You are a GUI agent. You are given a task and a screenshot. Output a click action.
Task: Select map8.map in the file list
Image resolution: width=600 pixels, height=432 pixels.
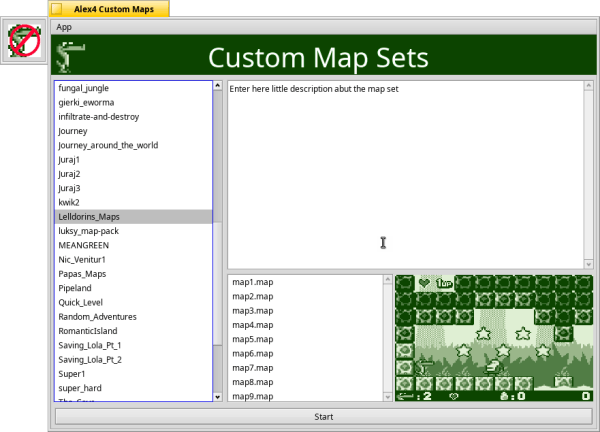(x=252, y=382)
